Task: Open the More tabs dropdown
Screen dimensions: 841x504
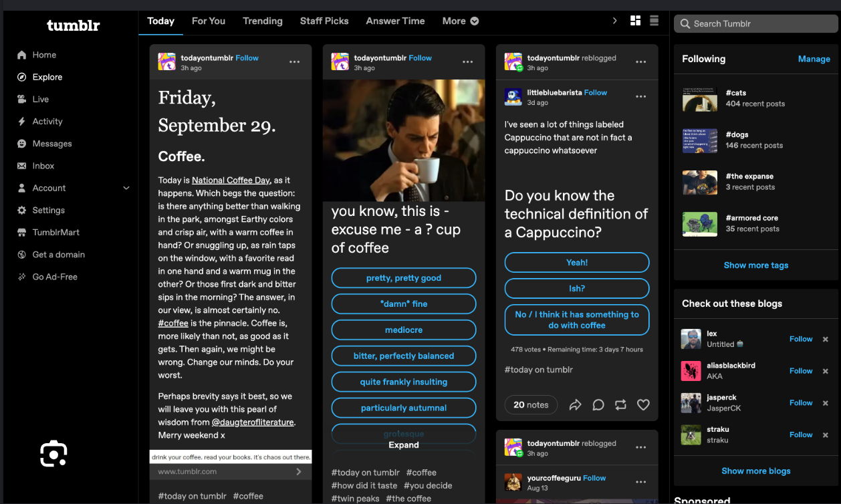Action: [x=461, y=21]
